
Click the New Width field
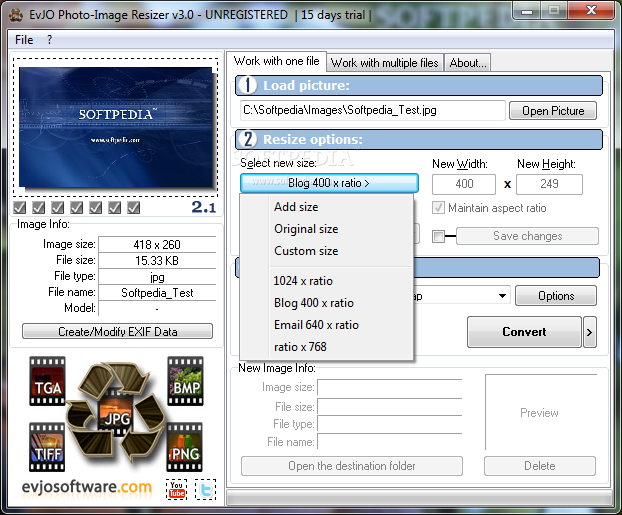[464, 184]
